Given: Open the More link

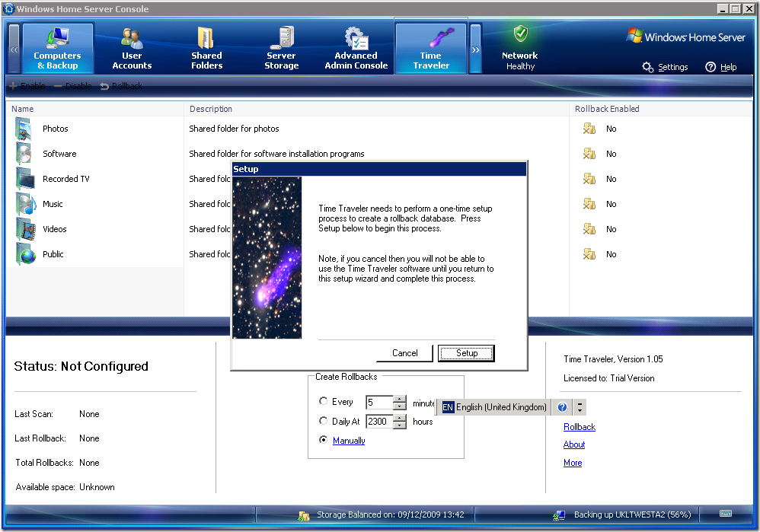Looking at the screenshot, I should (x=573, y=463).
